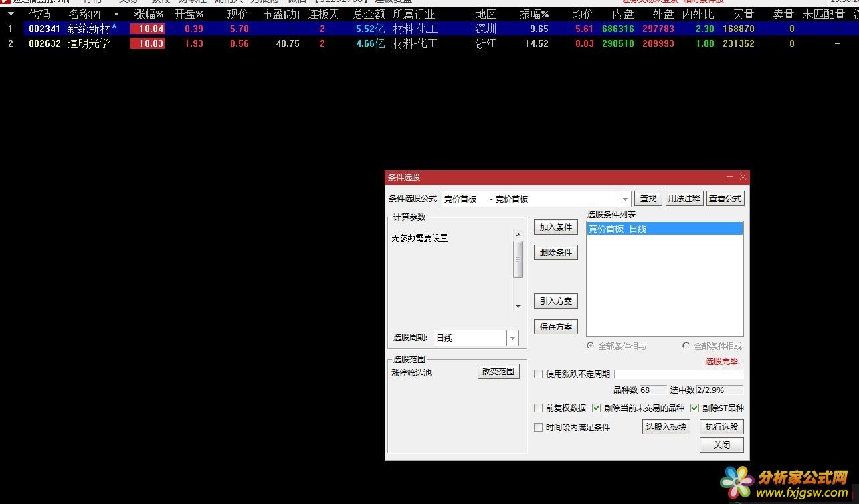The image size is (859, 504).
Task: Sort by 连板天 column header
Action: (x=324, y=14)
